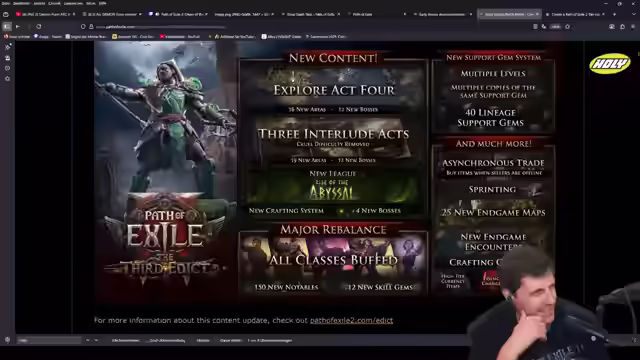The height and width of the screenshot is (360, 640).
Task: Click into the find-in-page search field
Action: [x=49, y=340]
